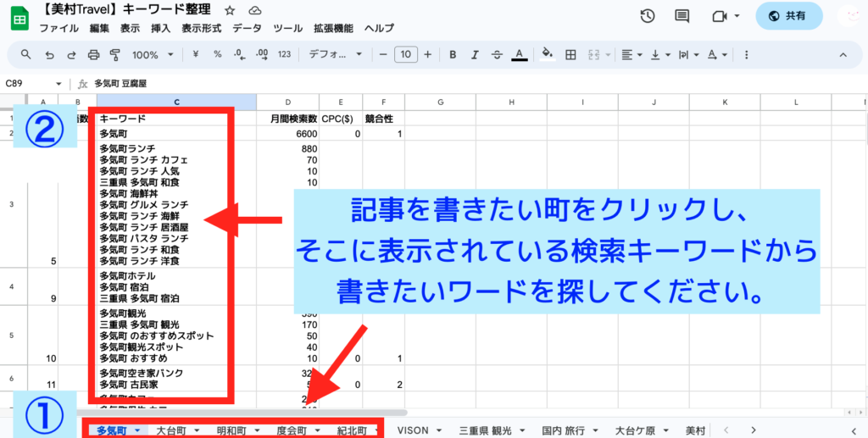Open the comments icon
This screenshot has height=438, width=868.
point(682,16)
